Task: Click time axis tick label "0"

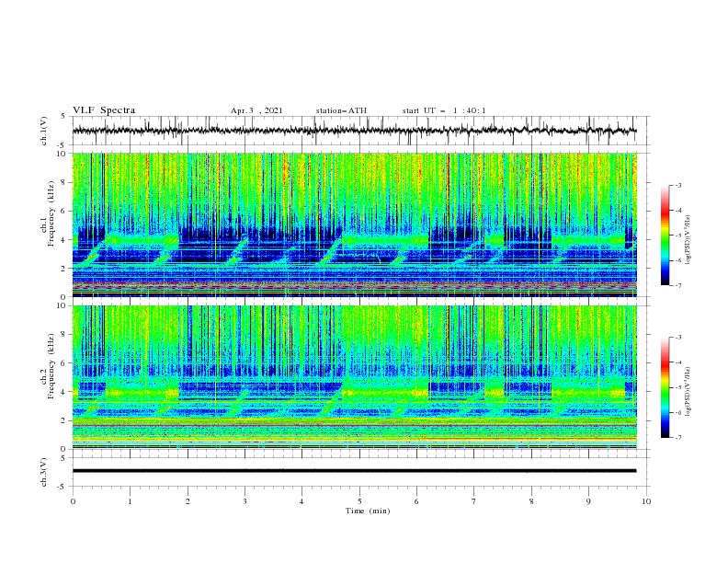Action: (x=73, y=501)
